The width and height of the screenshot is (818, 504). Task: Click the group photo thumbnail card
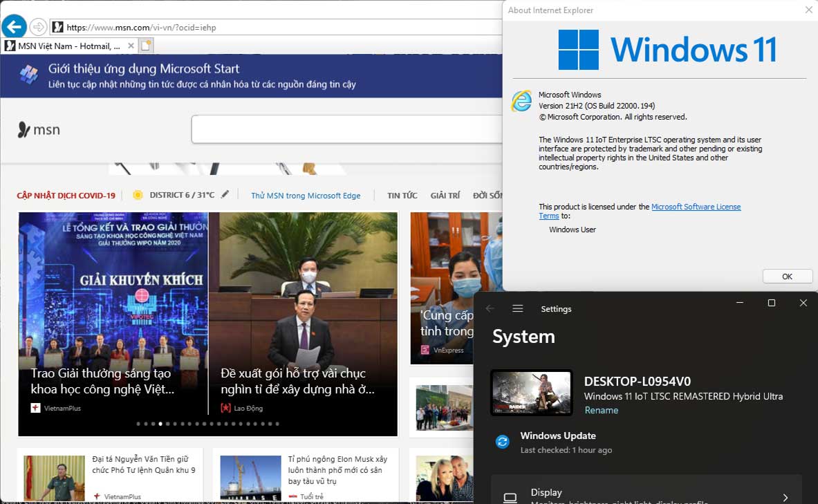click(x=445, y=407)
